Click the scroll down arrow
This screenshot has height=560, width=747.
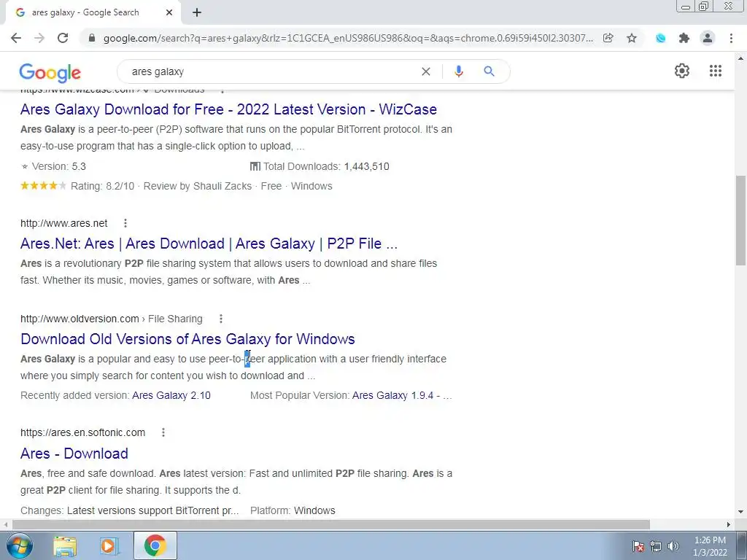740,512
